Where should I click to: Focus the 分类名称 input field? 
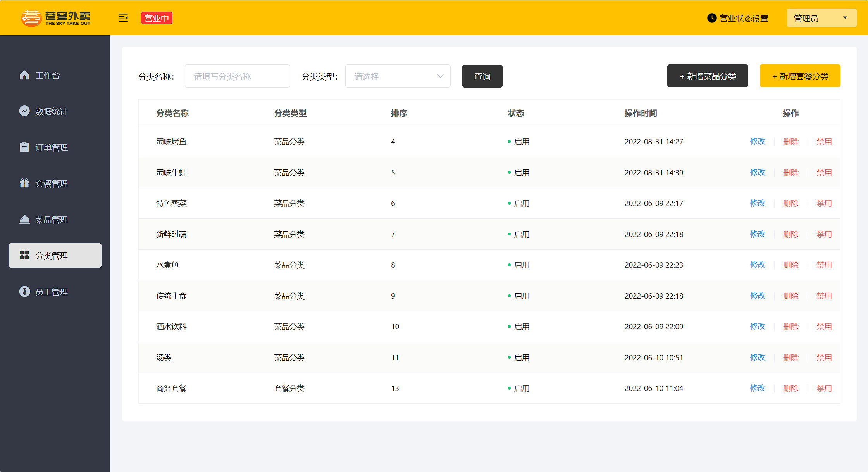coord(237,76)
